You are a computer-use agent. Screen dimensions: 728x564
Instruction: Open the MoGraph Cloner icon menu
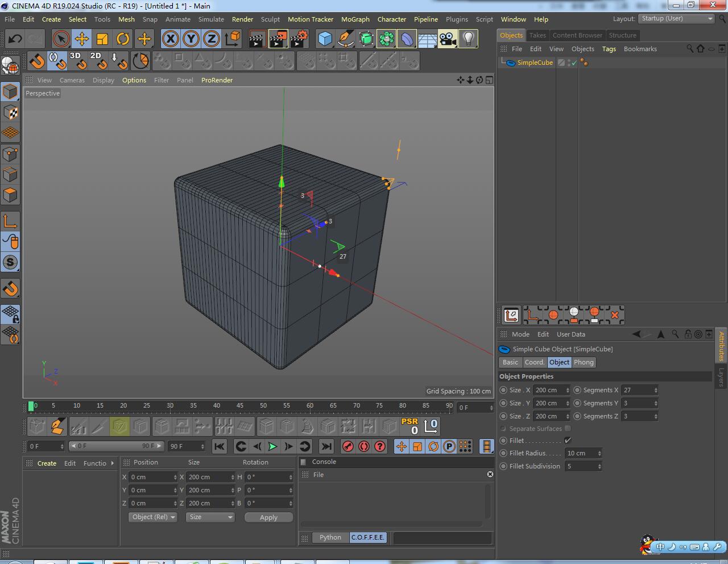pos(388,39)
